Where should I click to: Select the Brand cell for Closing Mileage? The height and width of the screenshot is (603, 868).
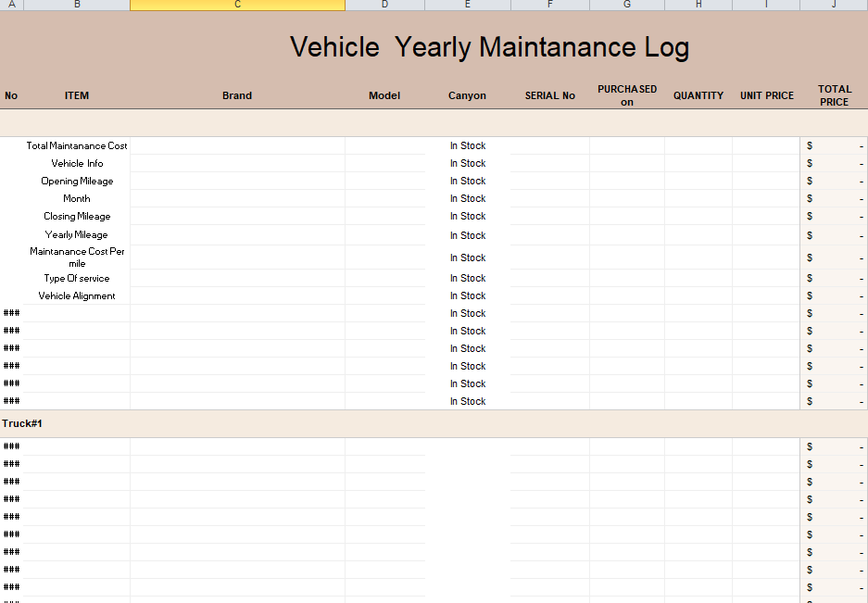tap(237, 217)
